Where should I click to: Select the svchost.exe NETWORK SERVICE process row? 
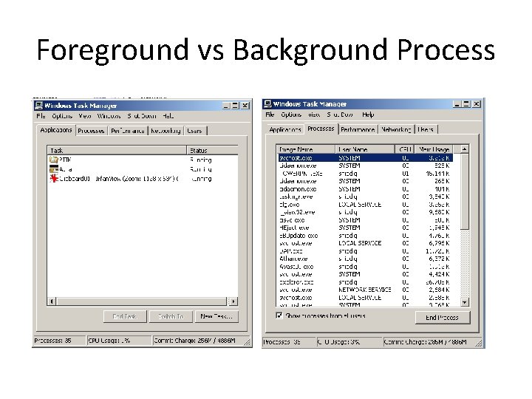pos(365,290)
